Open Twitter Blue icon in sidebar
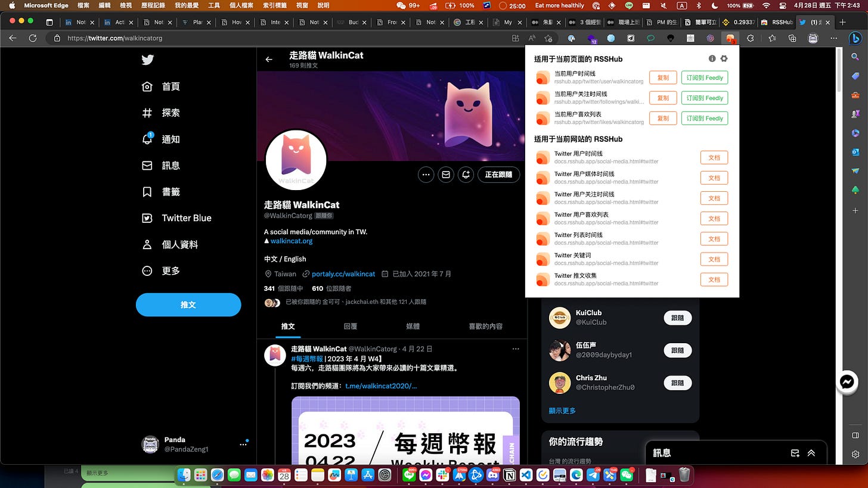The width and height of the screenshot is (868, 488). tap(147, 218)
